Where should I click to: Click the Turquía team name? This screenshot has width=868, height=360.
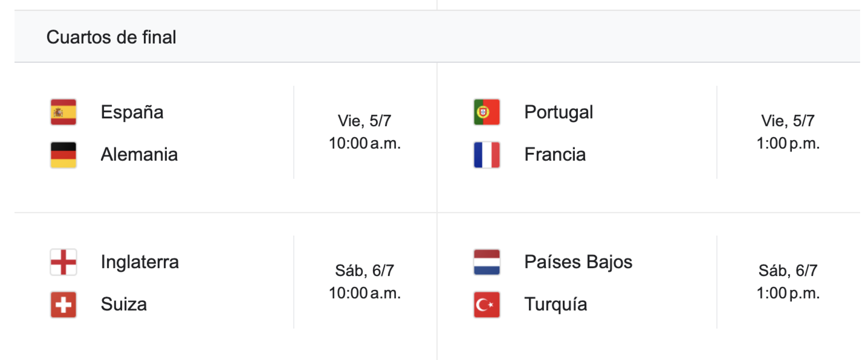point(556,304)
